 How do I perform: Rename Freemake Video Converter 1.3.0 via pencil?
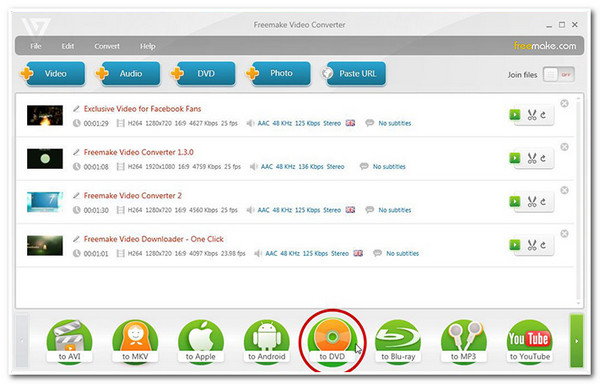[76, 152]
